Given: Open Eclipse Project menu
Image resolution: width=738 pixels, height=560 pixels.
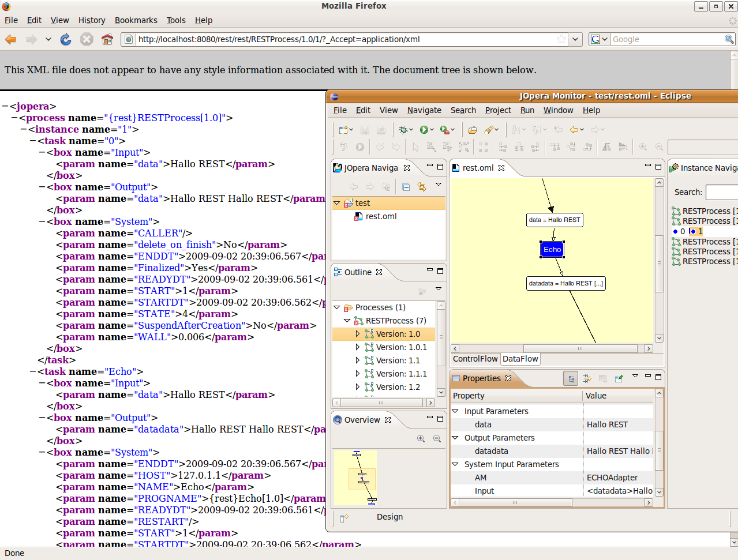Looking at the screenshot, I should click(x=498, y=110).
